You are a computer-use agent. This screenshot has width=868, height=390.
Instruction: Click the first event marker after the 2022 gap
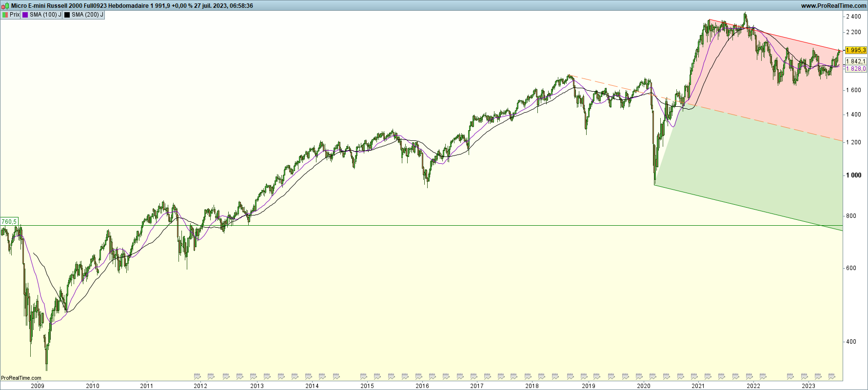[790, 376]
